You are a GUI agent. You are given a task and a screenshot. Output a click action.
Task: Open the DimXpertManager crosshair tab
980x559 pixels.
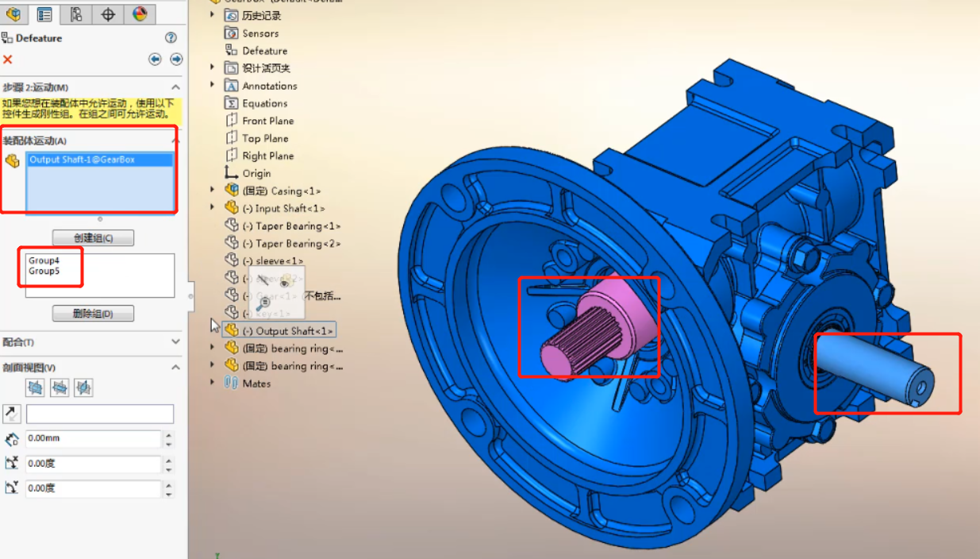coord(108,13)
